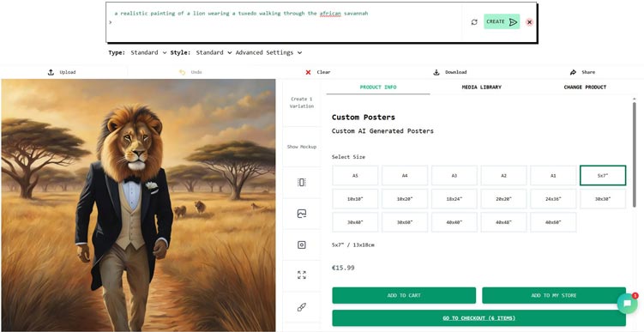Switch to the Product Info tab
The height and width of the screenshot is (332, 644).
click(x=378, y=88)
